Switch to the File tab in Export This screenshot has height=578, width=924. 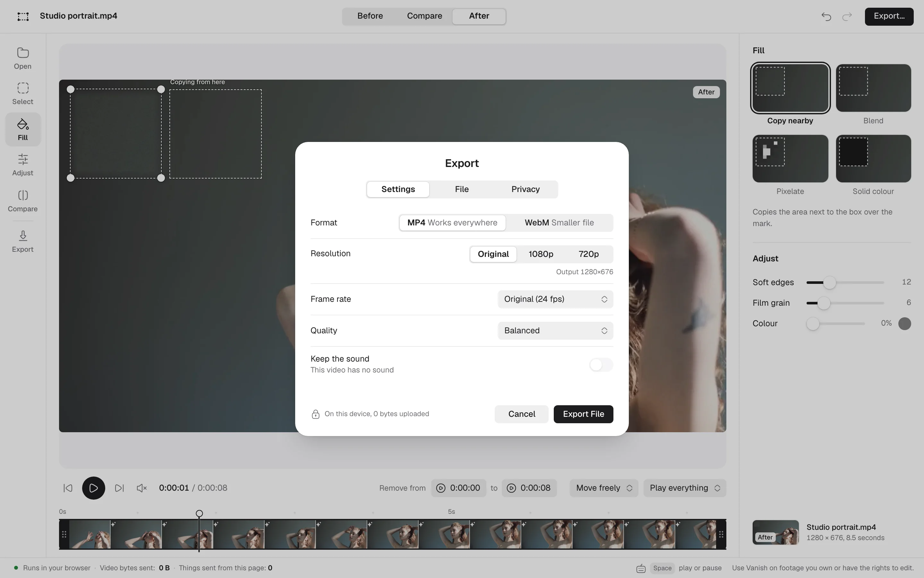[462, 189]
